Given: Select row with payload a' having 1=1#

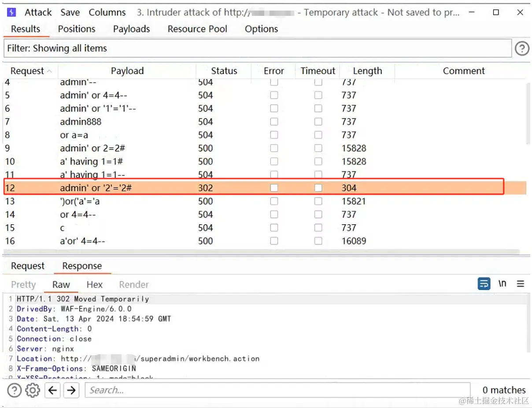Looking at the screenshot, I should 264,161.
